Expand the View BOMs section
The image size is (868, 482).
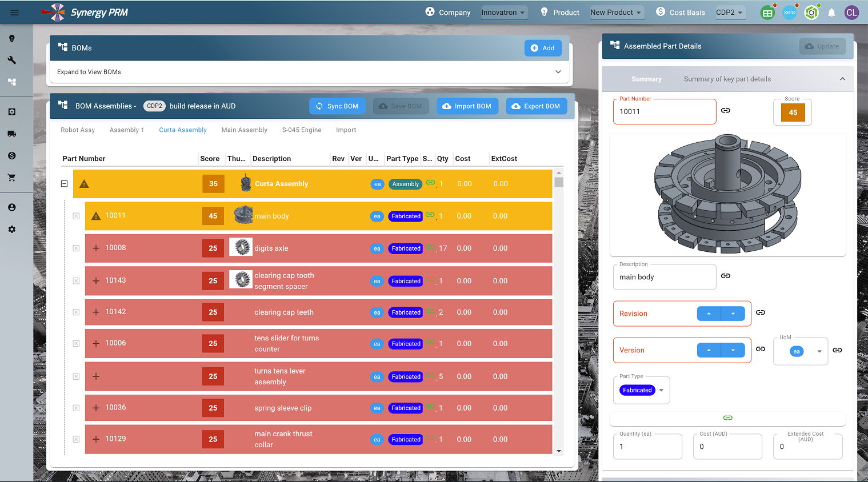coord(558,72)
